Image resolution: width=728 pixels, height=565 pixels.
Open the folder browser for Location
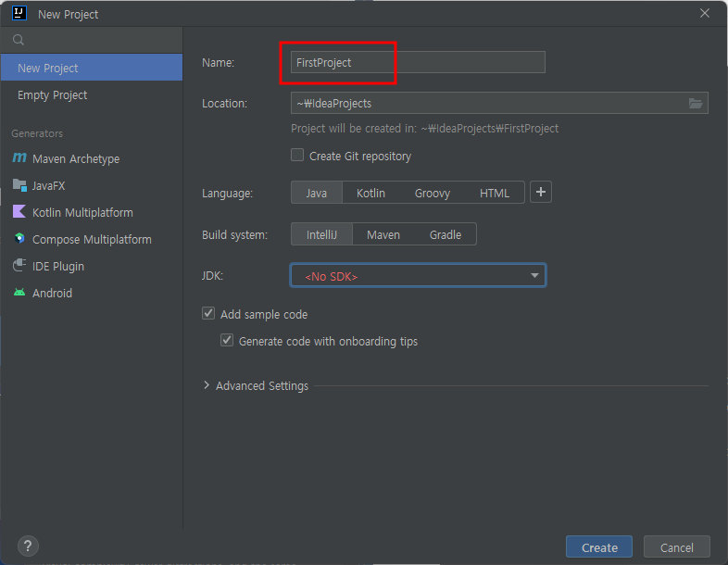pyautogui.click(x=695, y=103)
